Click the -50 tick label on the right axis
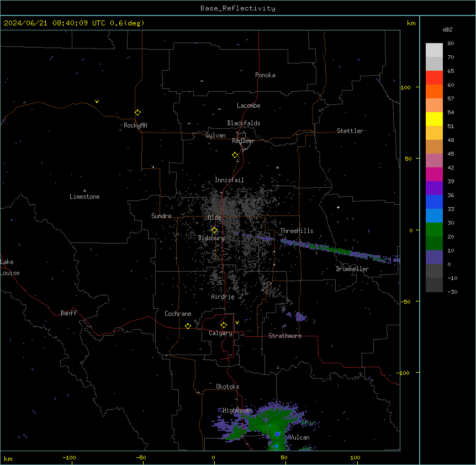Viewport: 476px width, 465px height. click(405, 302)
